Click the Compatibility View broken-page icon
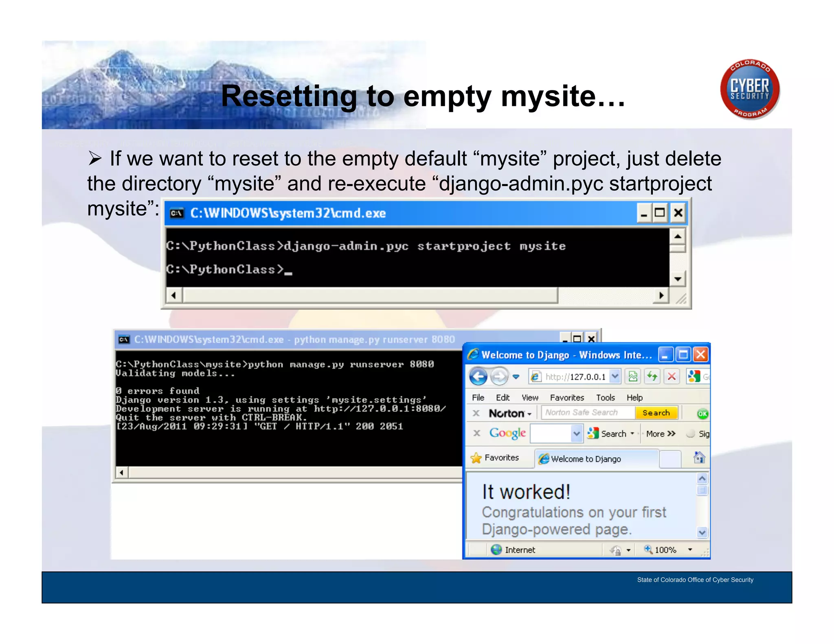834x644 pixels. pyautogui.click(x=633, y=377)
